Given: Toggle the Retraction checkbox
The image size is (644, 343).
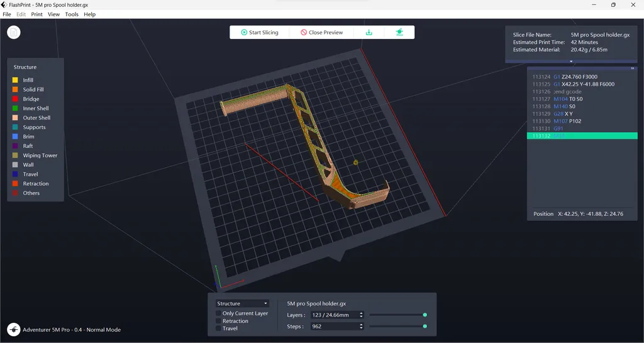Looking at the screenshot, I should point(218,321).
